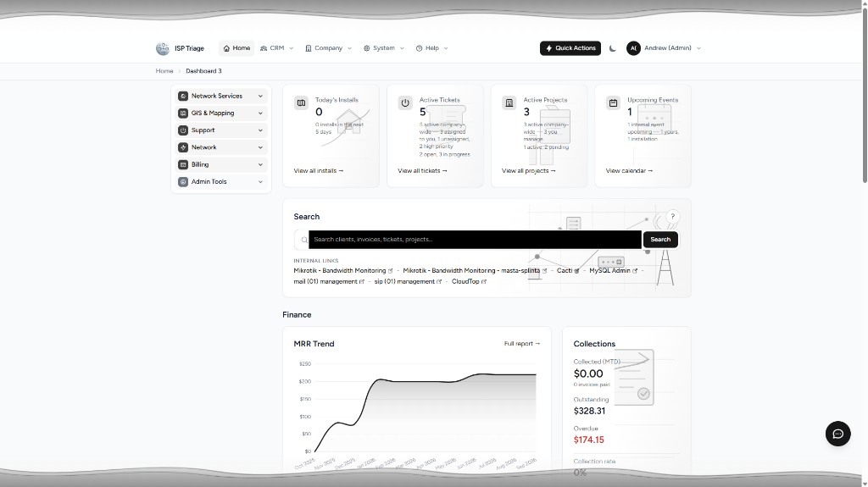Expand the Network Services chevron
Viewport: 868px width, 487px height.
[260, 96]
